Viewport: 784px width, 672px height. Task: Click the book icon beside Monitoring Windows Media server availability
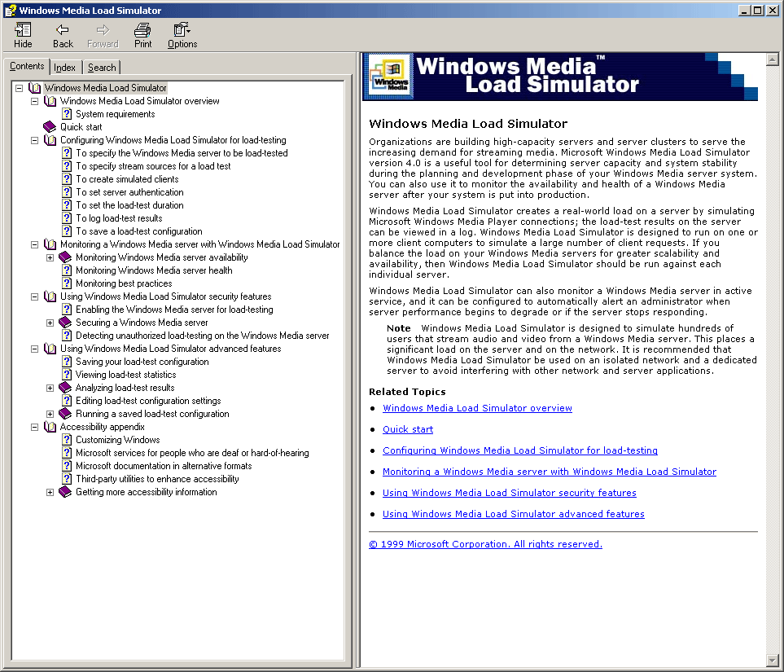[x=65, y=257]
